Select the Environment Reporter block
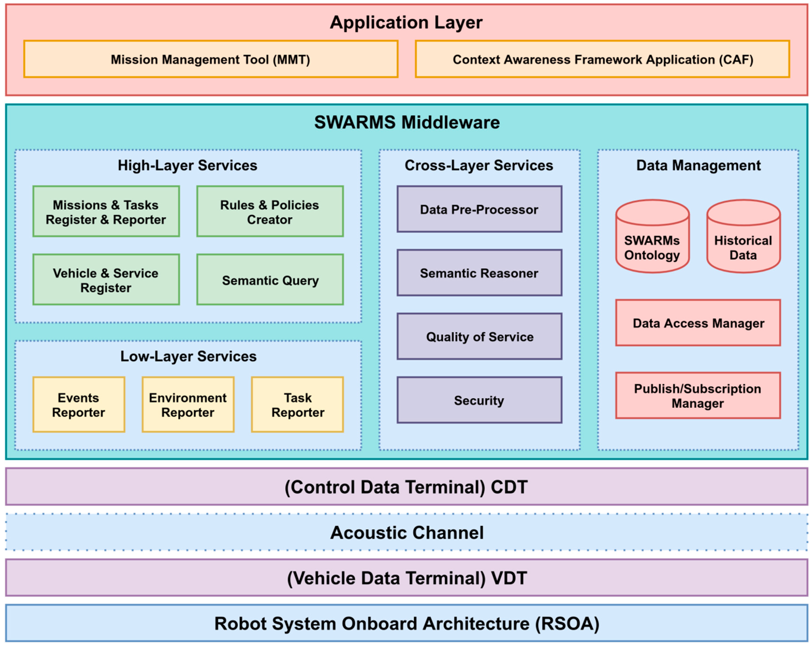This screenshot has width=812, height=646. tap(188, 404)
